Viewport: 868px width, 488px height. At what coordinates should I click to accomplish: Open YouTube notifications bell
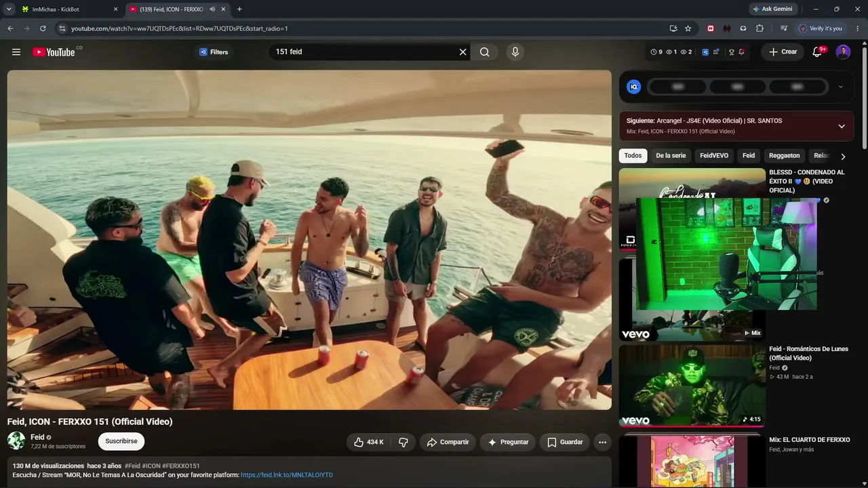pyautogui.click(x=817, y=52)
